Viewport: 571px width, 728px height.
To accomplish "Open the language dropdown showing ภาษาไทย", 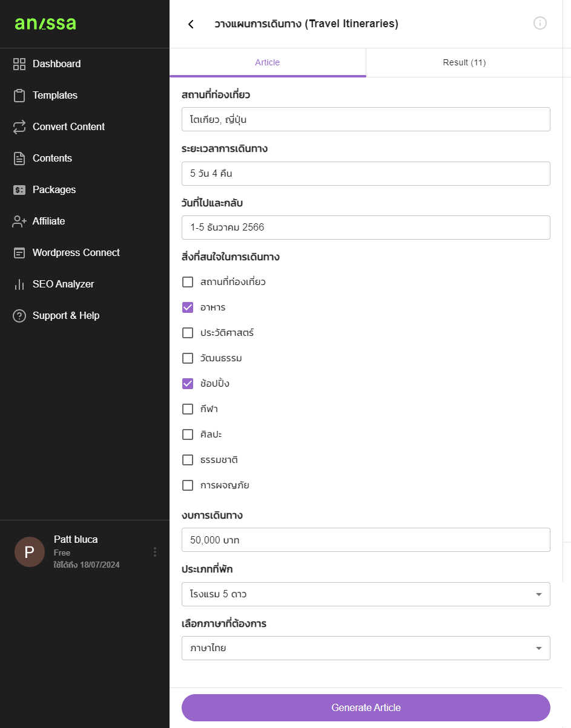I will pos(366,648).
